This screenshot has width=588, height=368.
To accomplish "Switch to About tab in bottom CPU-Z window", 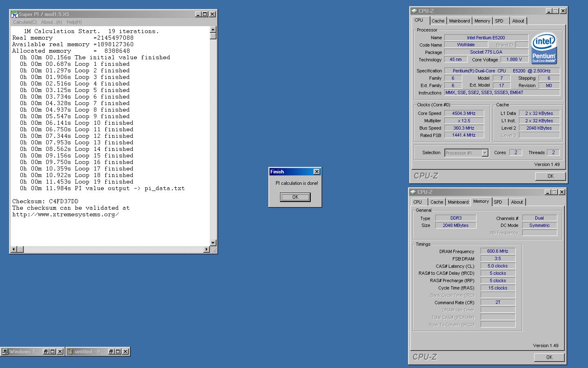I will [x=517, y=202].
